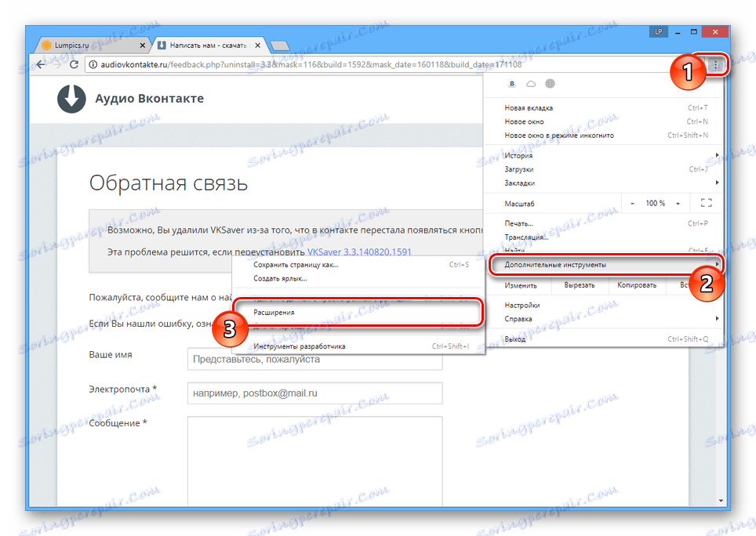Viewport: 756px width, 536px height.
Task: Expand the 'История' submenu
Action: (x=605, y=156)
